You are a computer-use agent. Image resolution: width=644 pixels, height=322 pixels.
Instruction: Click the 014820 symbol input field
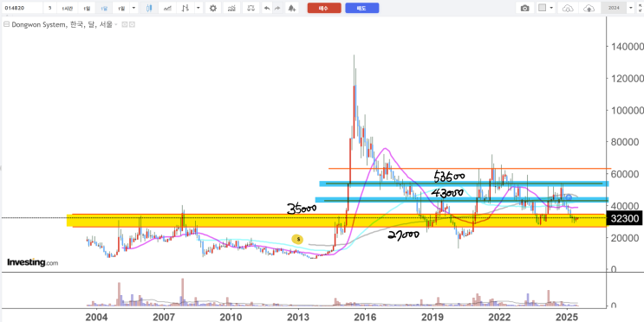22,8
